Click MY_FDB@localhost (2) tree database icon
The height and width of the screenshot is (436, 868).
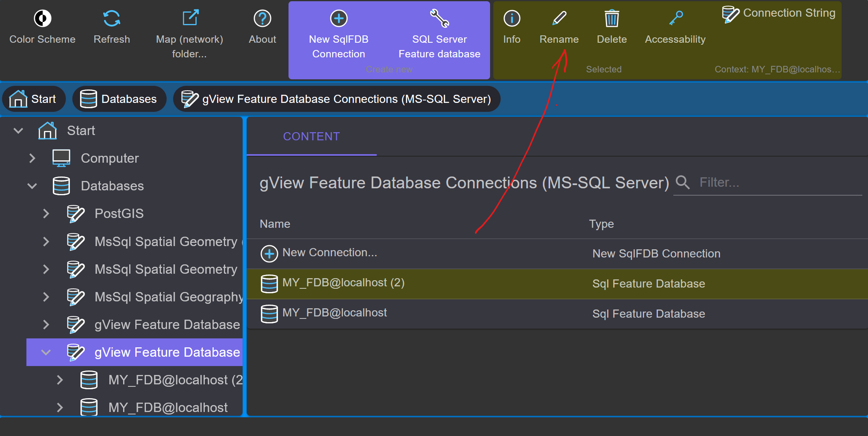pos(89,380)
